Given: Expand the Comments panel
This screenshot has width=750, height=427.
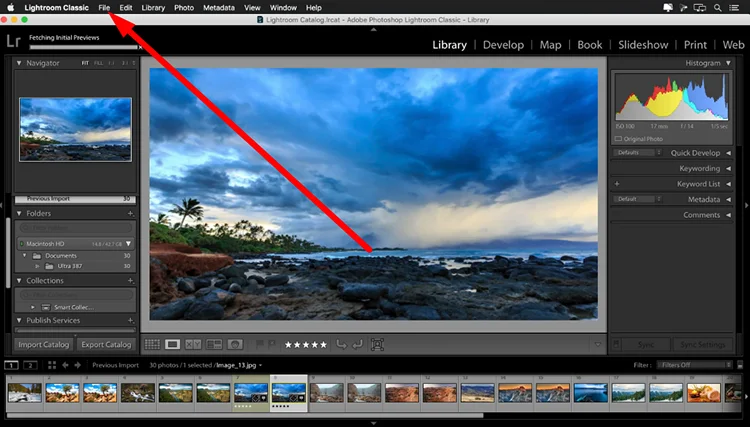Looking at the screenshot, I should pos(728,215).
